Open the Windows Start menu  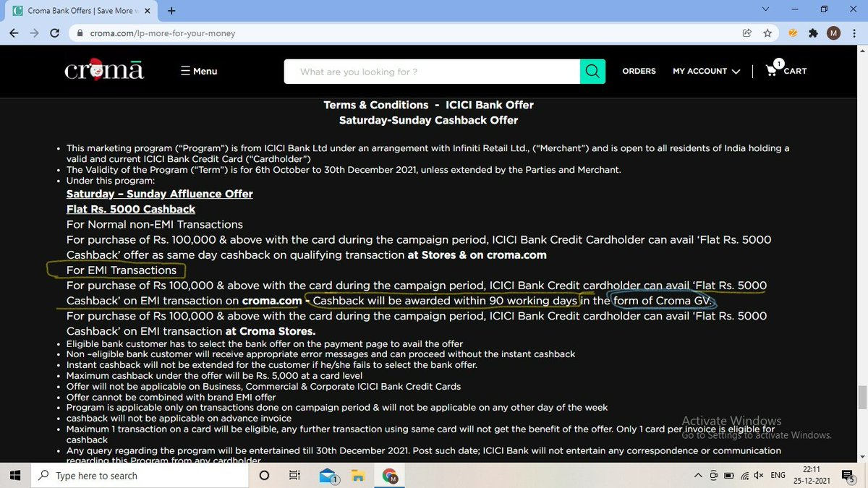pyautogui.click(x=14, y=475)
